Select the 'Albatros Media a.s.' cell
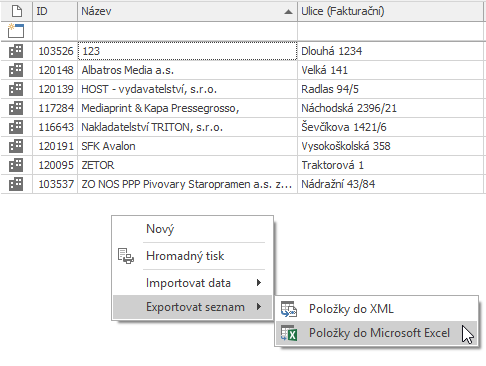486x366 pixels. pos(187,70)
